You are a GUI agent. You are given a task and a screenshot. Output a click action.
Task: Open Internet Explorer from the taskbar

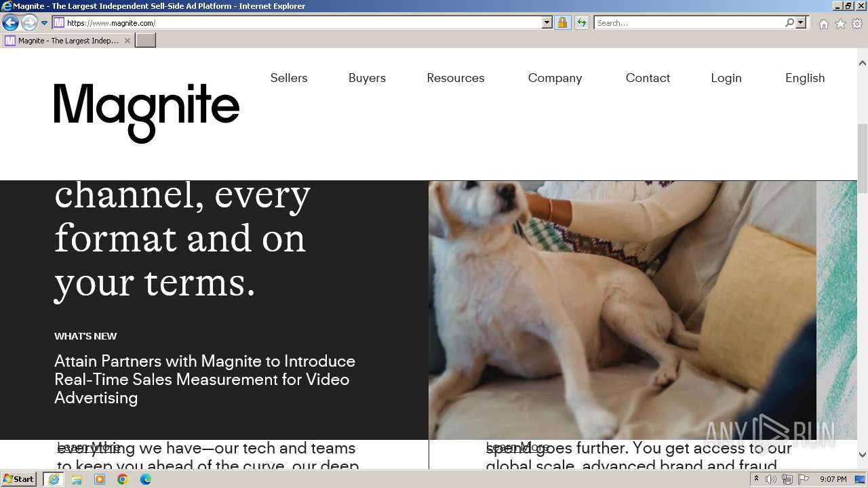pyautogui.click(x=54, y=479)
